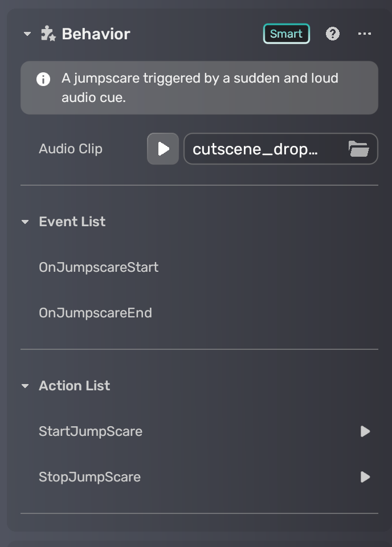Image resolution: width=392 pixels, height=547 pixels.
Task: Preview the audio clip with play button
Action: (x=163, y=149)
